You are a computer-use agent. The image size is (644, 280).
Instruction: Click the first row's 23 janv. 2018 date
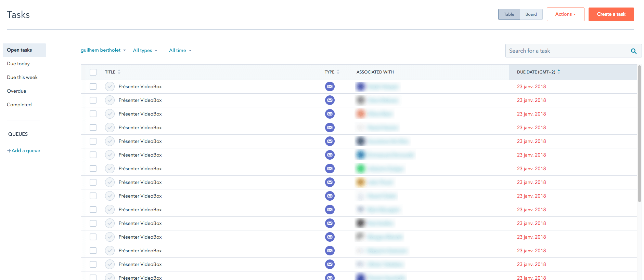531,86
